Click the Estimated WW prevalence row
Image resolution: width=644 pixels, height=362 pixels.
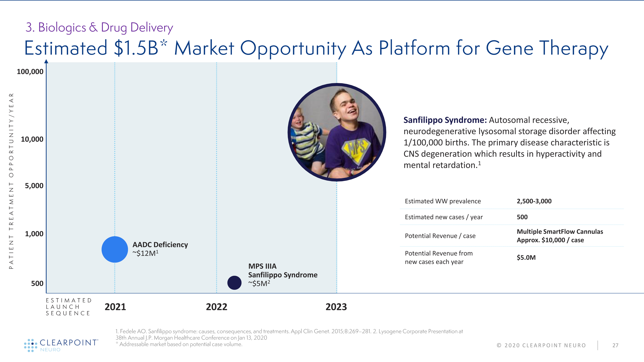tap(443, 201)
